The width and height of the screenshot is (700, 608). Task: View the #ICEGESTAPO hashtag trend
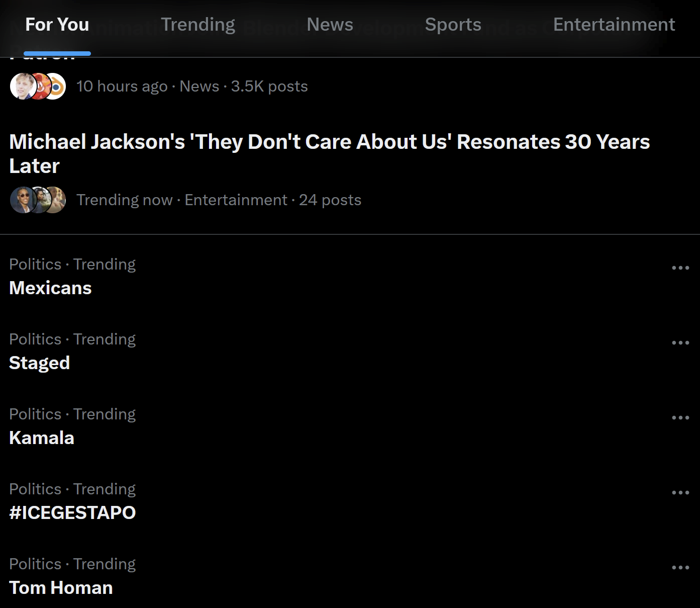(x=72, y=513)
